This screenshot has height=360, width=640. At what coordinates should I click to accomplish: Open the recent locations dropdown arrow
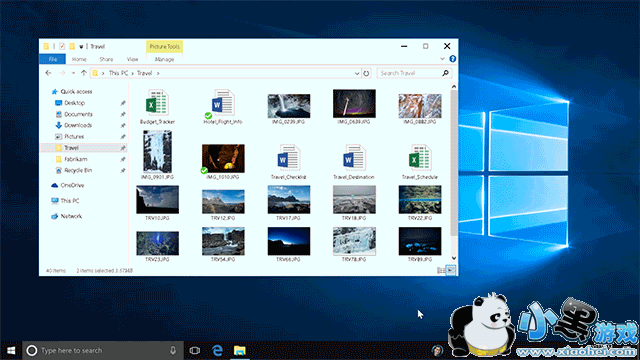73,73
